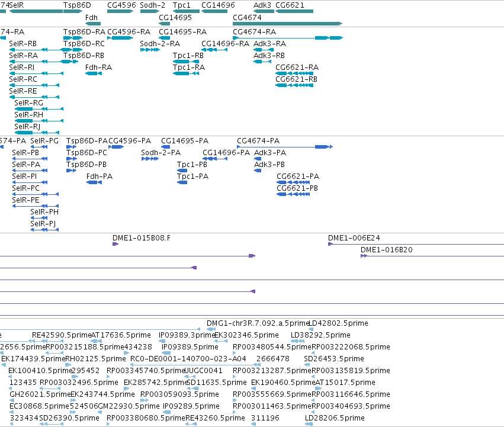Open EST RC0-DE0001-140700-023-A04 label
504x427 pixels.
pos(188,358)
